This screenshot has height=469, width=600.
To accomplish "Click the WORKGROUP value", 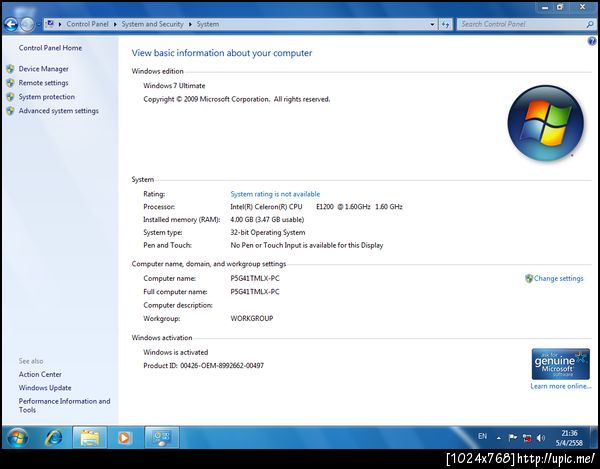I will (252, 318).
